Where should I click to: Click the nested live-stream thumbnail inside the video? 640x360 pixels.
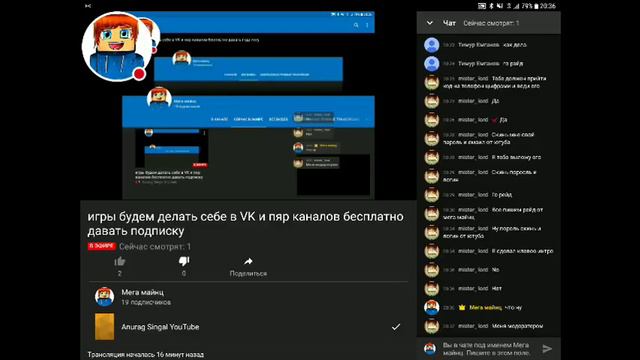click(x=172, y=148)
